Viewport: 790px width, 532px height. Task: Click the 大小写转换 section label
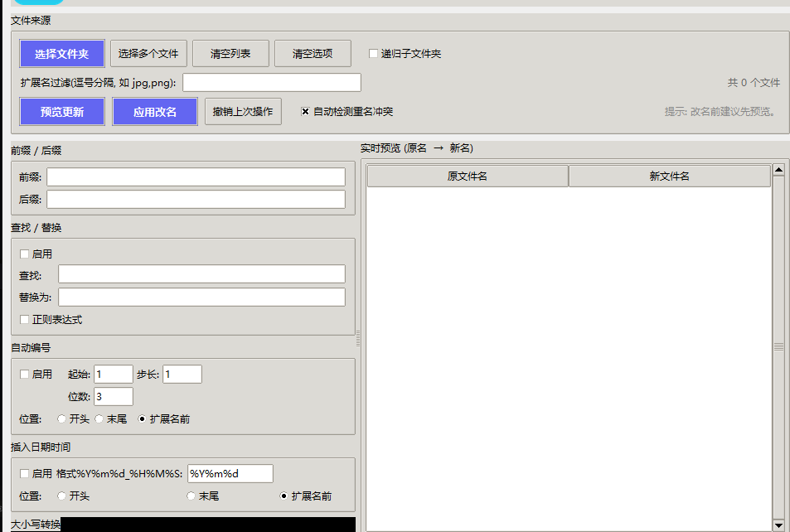click(x=36, y=525)
